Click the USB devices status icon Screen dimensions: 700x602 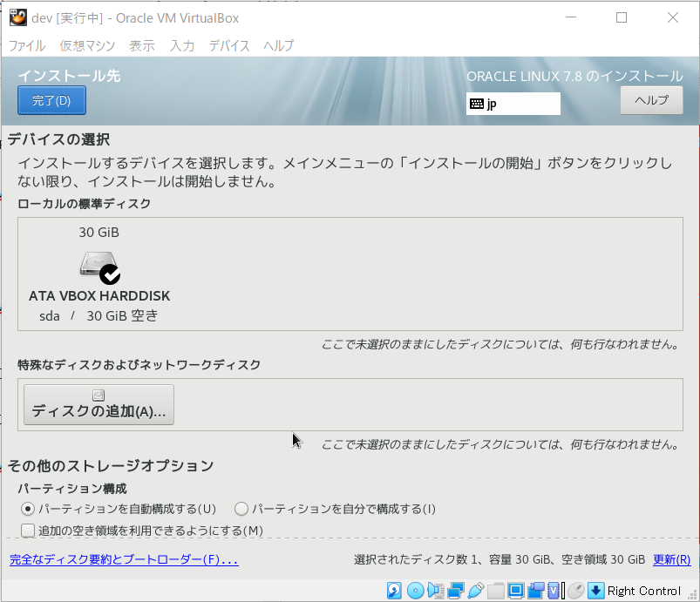(x=476, y=591)
